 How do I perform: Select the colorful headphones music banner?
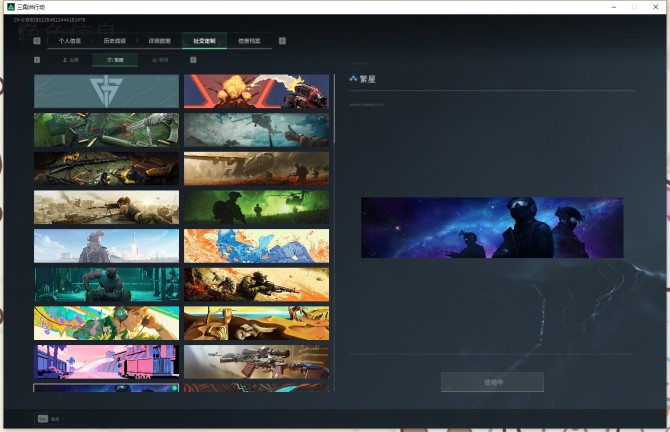coord(106,323)
